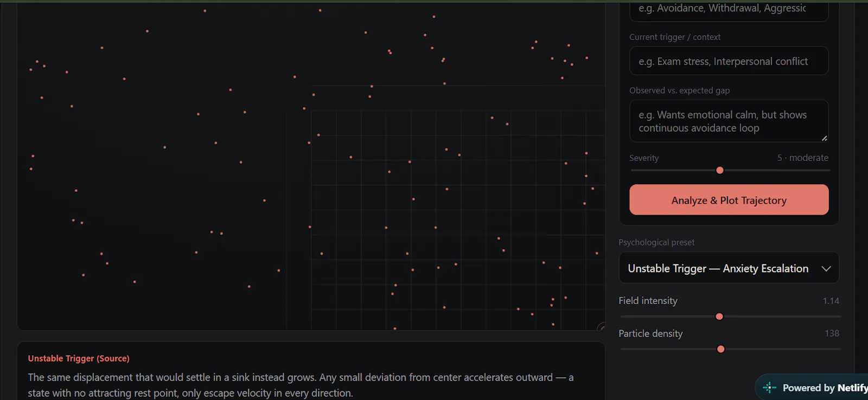Click the Powered by Netlify badge
868x400 pixels.
812,388
